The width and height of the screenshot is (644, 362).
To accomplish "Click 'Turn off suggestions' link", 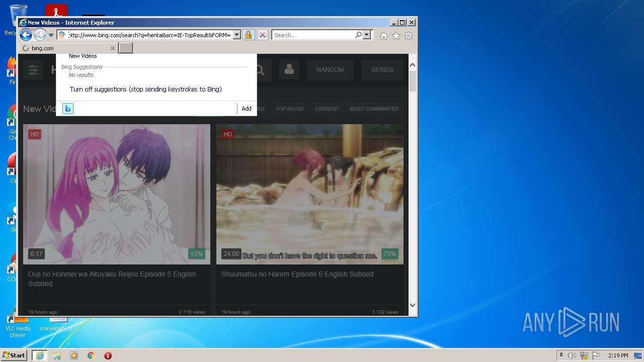I will pos(146,89).
